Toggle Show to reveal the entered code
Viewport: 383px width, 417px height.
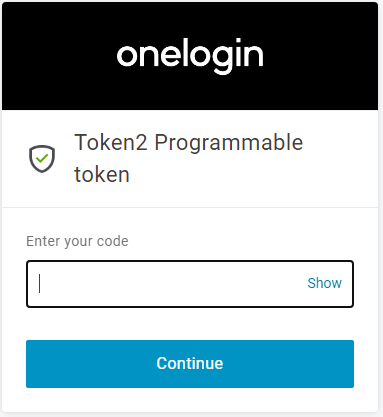click(324, 283)
